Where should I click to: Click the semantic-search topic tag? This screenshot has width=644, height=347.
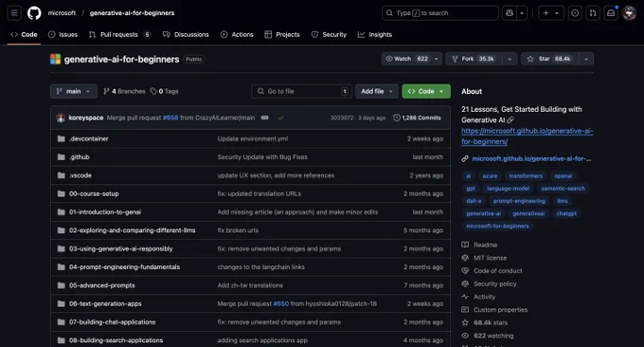click(563, 189)
